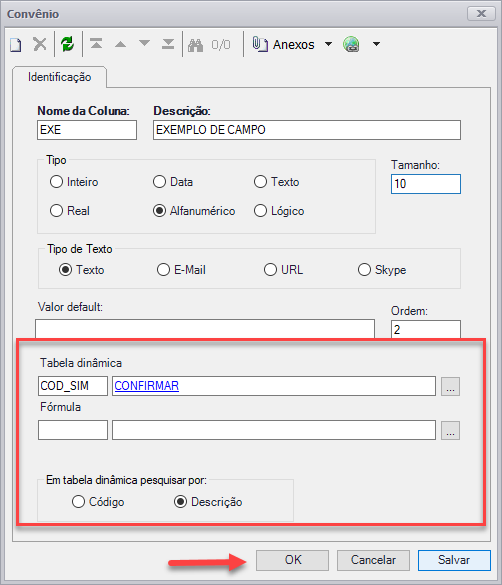Delete the record using the X toolbar icon
Viewport: 502px width, 585px height.
(x=40, y=44)
